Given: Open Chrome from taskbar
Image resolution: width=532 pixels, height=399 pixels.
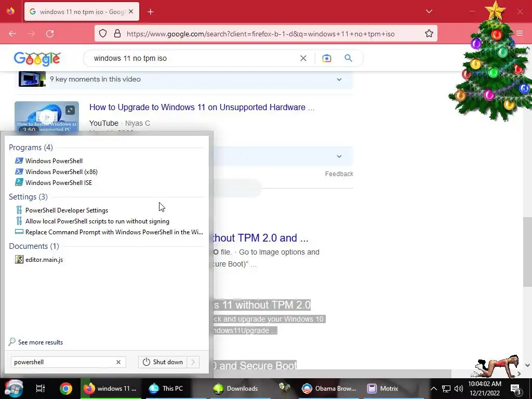Looking at the screenshot, I should point(66,389).
